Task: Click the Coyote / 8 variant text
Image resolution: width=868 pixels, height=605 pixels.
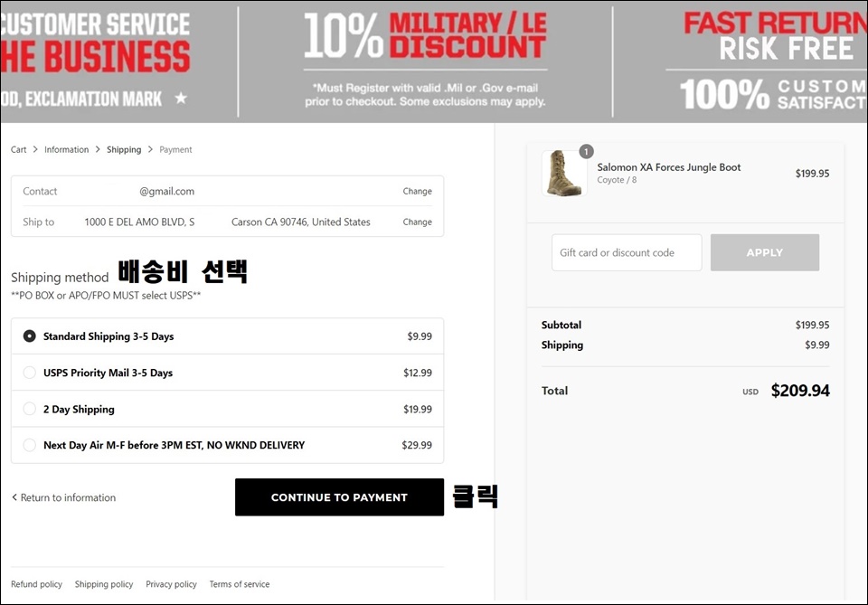Action: 617,180
